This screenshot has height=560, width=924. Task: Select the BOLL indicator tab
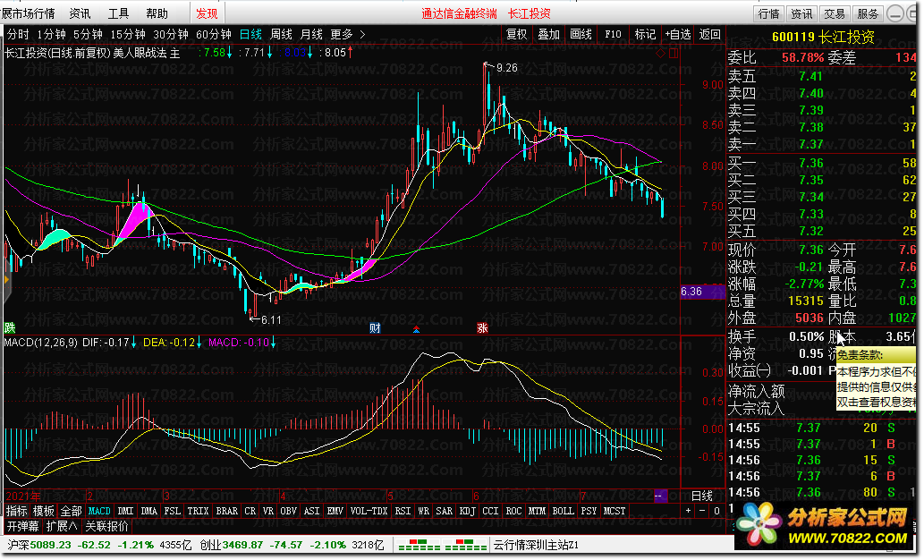(x=564, y=511)
